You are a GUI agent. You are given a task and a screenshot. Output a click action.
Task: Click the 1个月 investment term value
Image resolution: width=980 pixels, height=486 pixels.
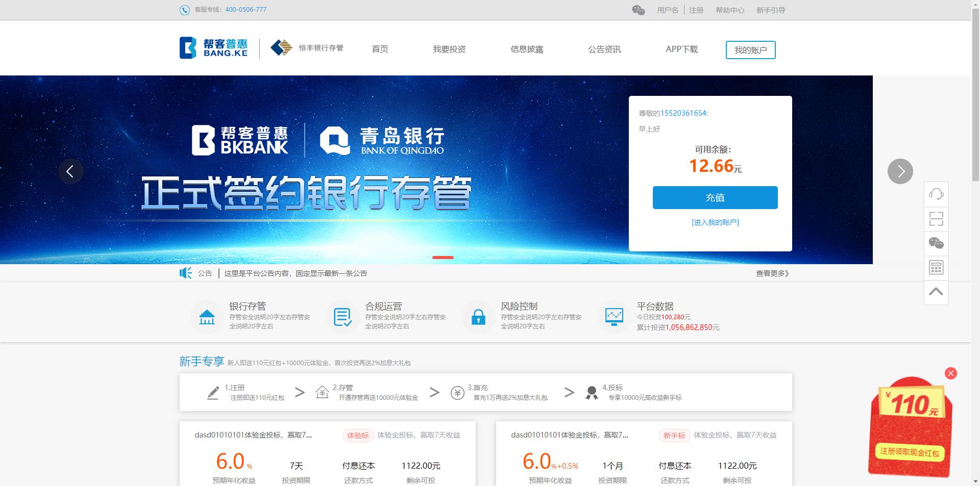[613, 466]
